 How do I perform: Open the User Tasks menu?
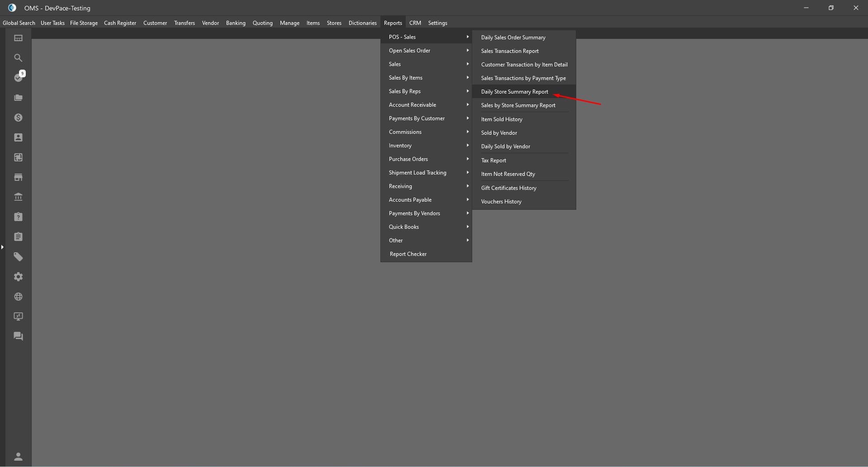52,23
